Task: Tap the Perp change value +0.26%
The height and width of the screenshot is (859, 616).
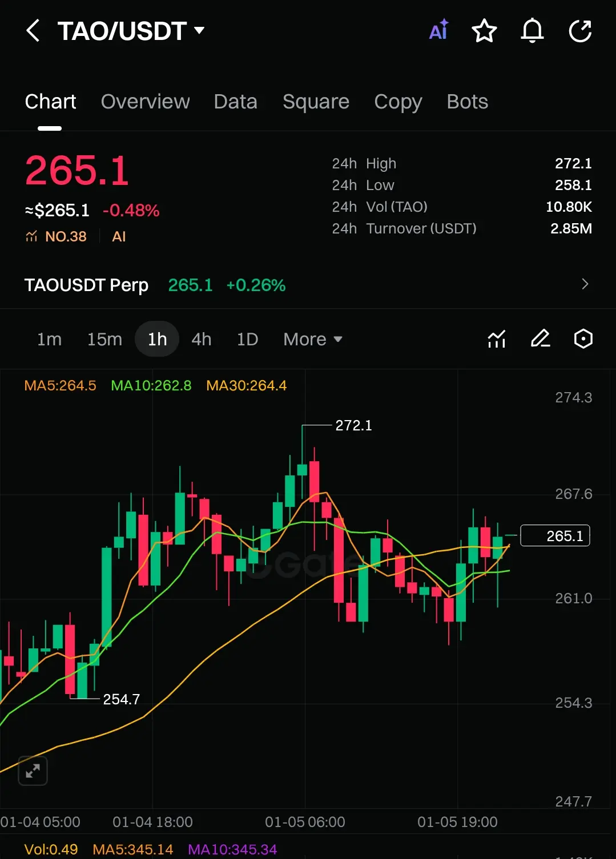Action: (256, 285)
